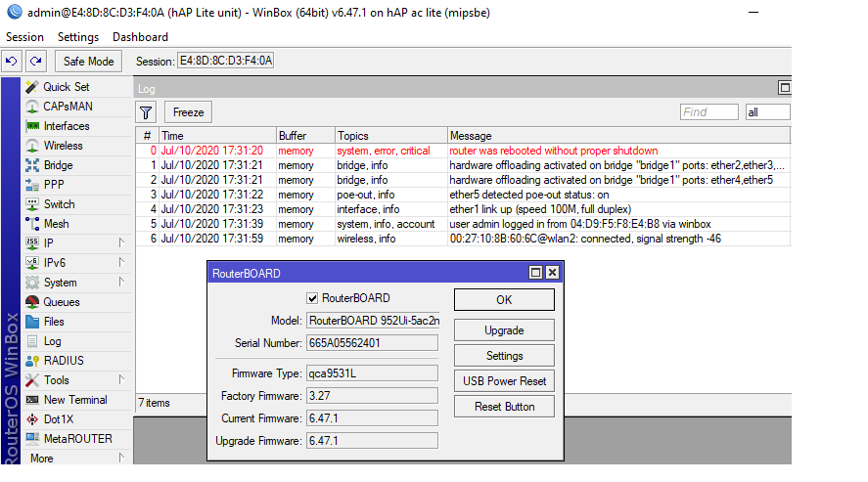The image size is (868, 482).
Task: Click the Buffer column header
Action: 305,136
